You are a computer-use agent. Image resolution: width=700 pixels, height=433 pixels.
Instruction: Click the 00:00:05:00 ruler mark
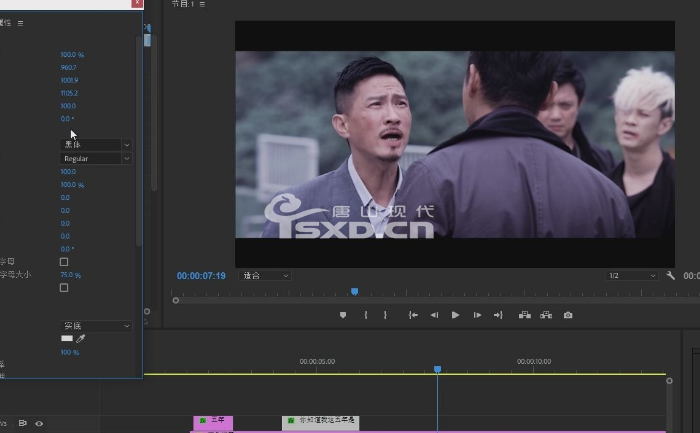[317, 362]
